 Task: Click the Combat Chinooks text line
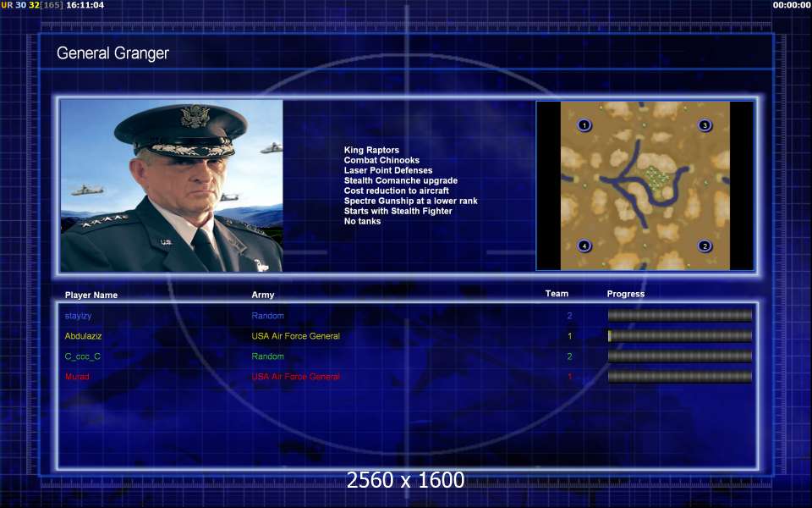click(381, 160)
